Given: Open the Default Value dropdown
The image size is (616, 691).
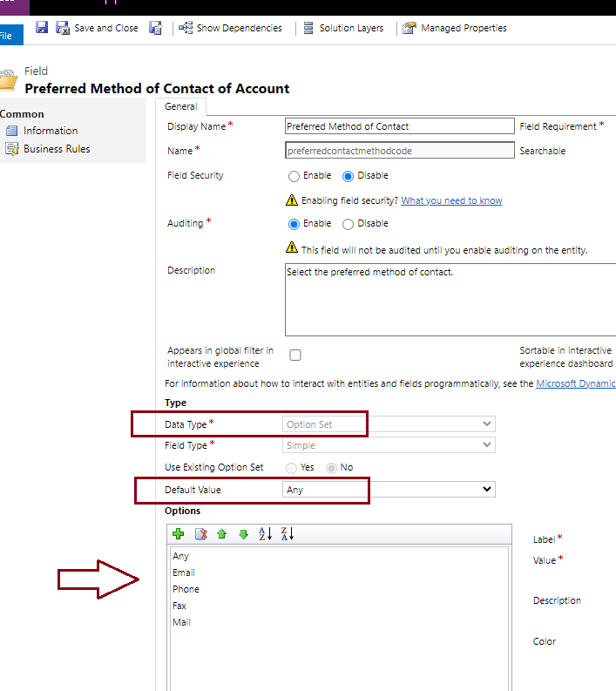Looking at the screenshot, I should pos(389,489).
